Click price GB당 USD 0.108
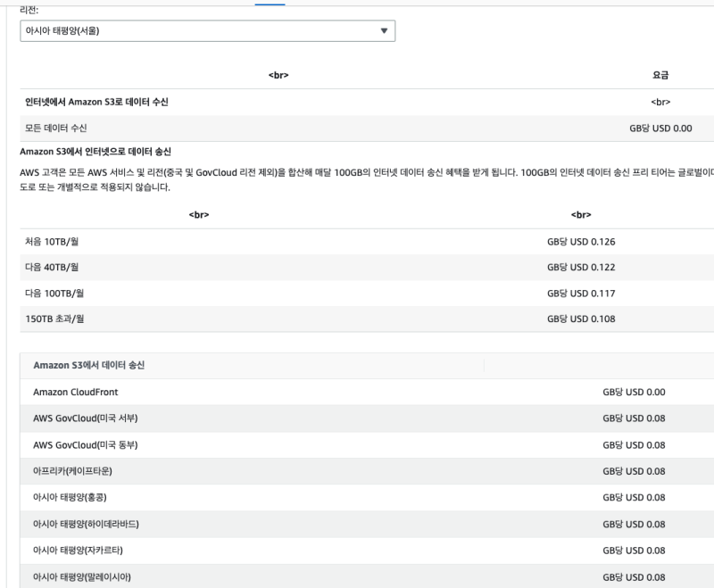 581,319
